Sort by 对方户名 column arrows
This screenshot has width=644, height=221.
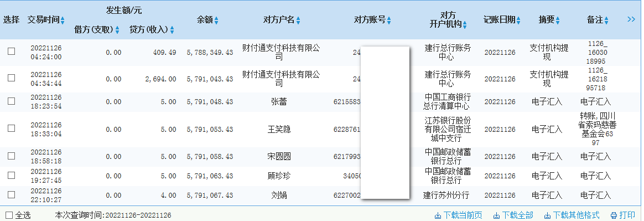299,20
